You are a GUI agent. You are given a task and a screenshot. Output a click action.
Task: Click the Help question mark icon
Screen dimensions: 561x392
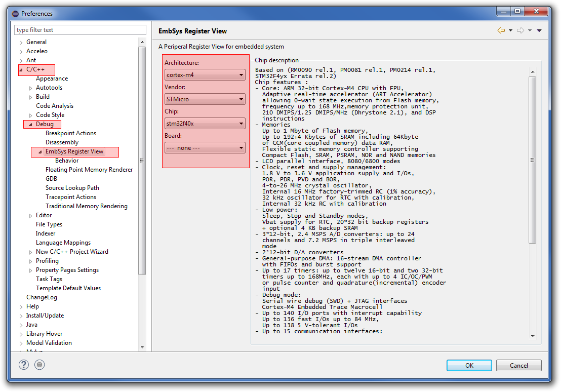coord(24,365)
